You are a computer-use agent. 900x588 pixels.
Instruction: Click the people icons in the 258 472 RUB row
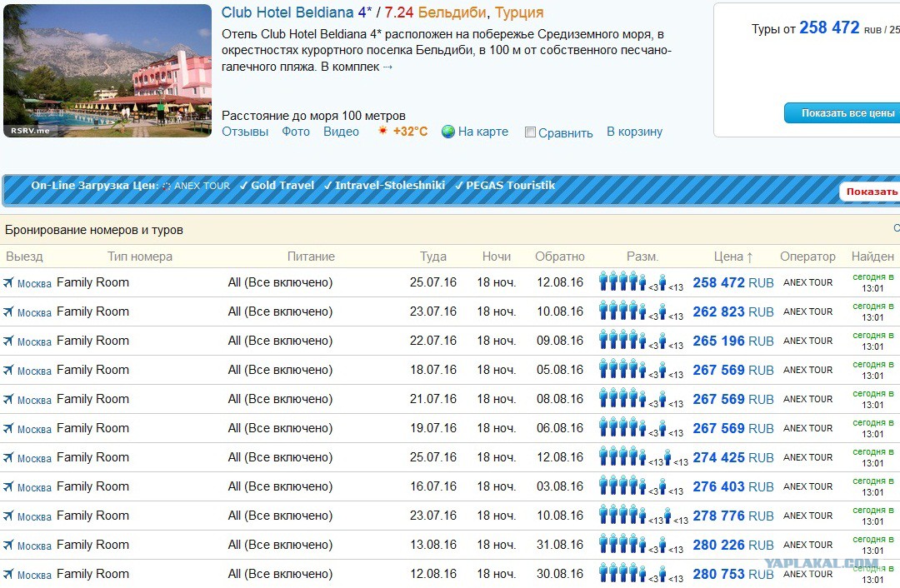[x=641, y=282]
